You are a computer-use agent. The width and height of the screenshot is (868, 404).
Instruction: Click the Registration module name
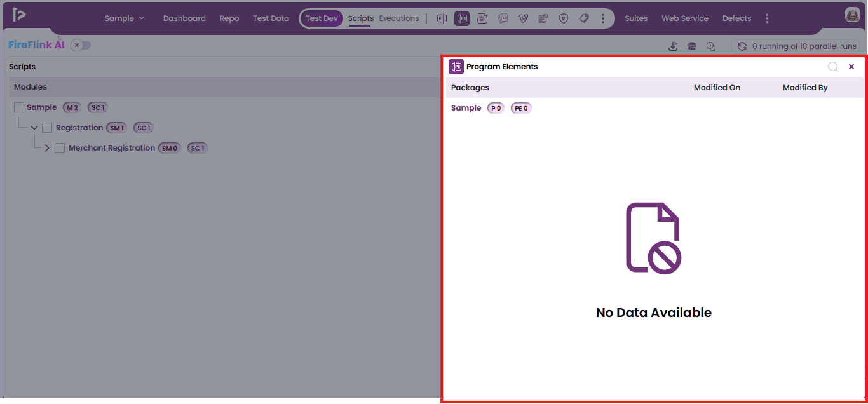pyautogui.click(x=79, y=128)
